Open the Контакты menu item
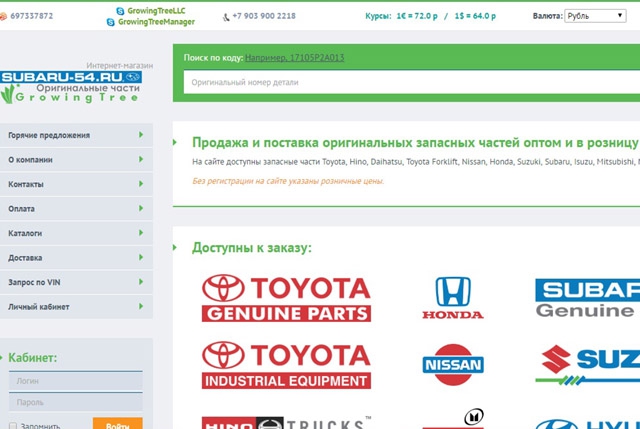The height and width of the screenshot is (429, 640). [76, 184]
